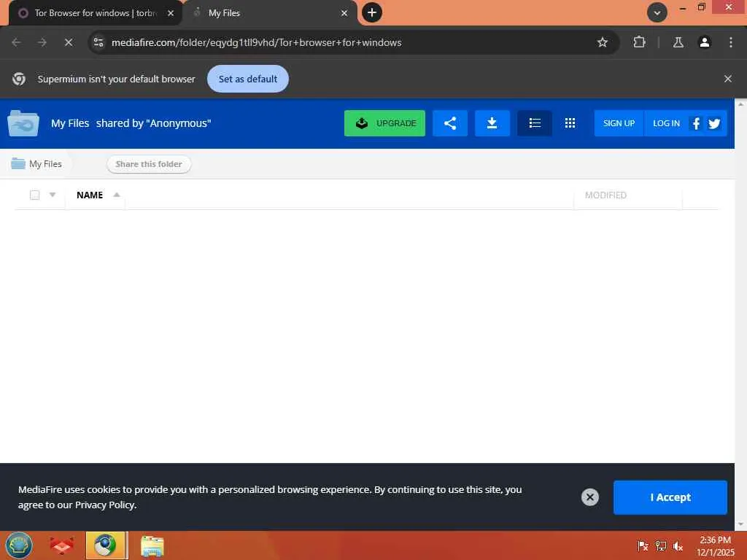View site information icon in address bar
Viewport: 747px width, 560px height.
(98, 42)
